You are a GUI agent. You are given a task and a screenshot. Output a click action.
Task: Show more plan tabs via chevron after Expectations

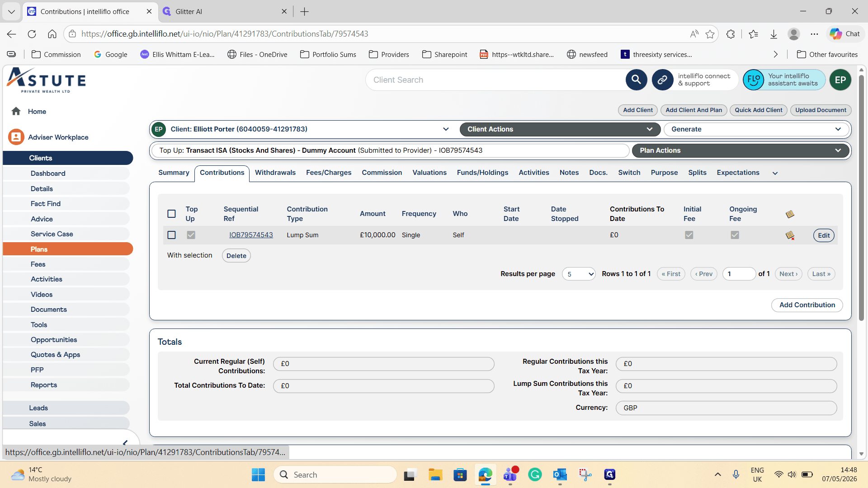(x=775, y=173)
